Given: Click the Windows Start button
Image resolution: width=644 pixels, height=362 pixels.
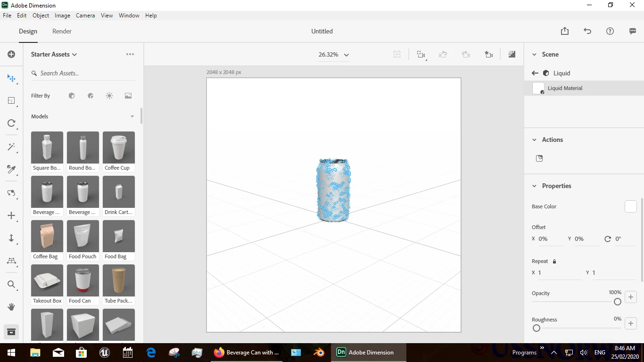Looking at the screenshot, I should [11, 353].
